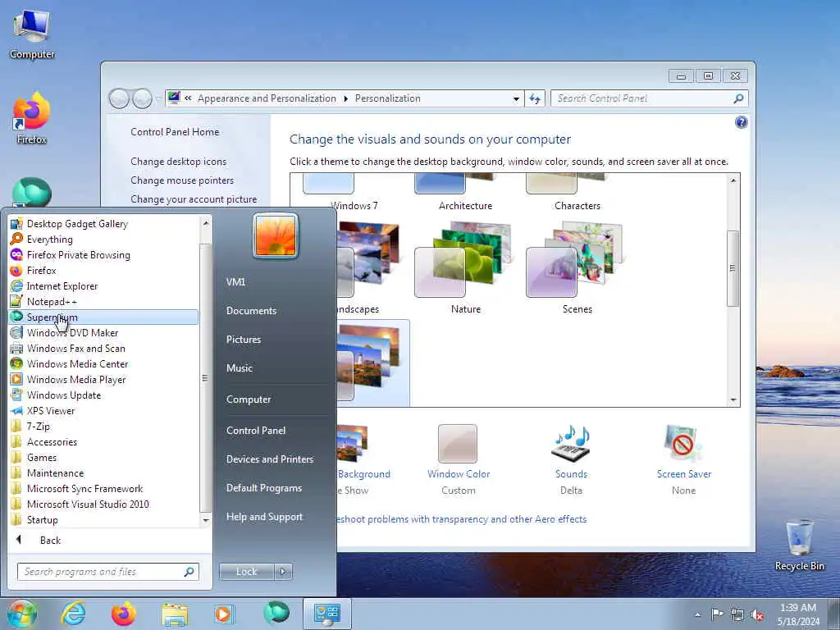Launch Windows Media Player from the programs list
Image resolution: width=840 pixels, height=630 pixels.
103,379
